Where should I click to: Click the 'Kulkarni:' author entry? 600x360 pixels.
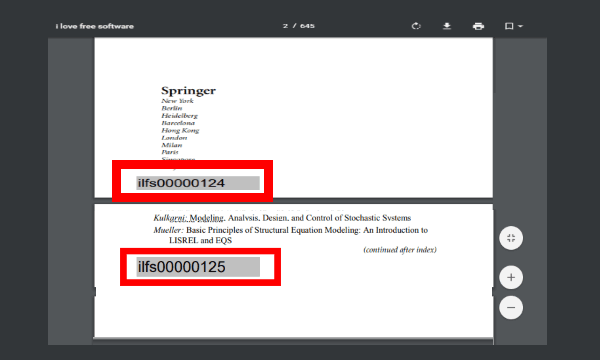coord(170,218)
